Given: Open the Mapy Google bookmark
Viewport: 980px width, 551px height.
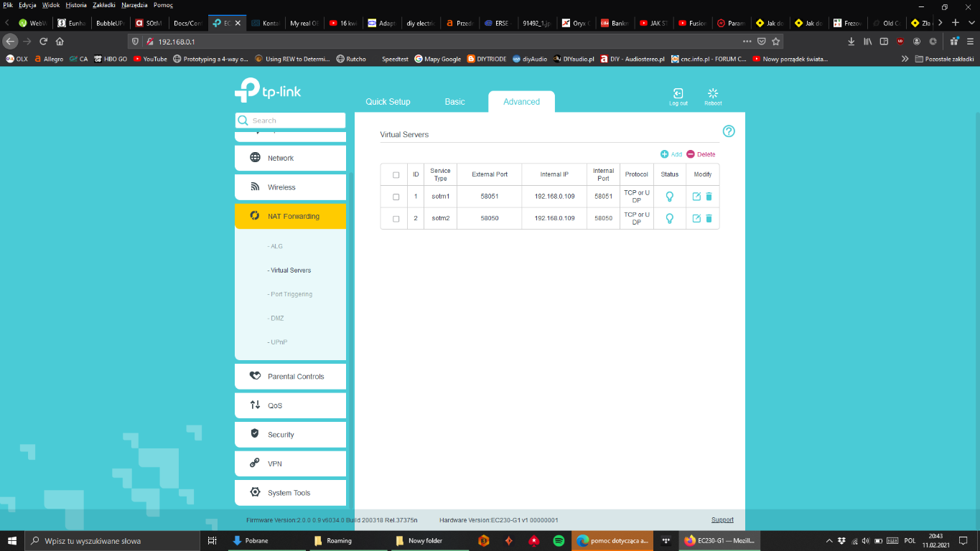Looking at the screenshot, I should click(437, 59).
